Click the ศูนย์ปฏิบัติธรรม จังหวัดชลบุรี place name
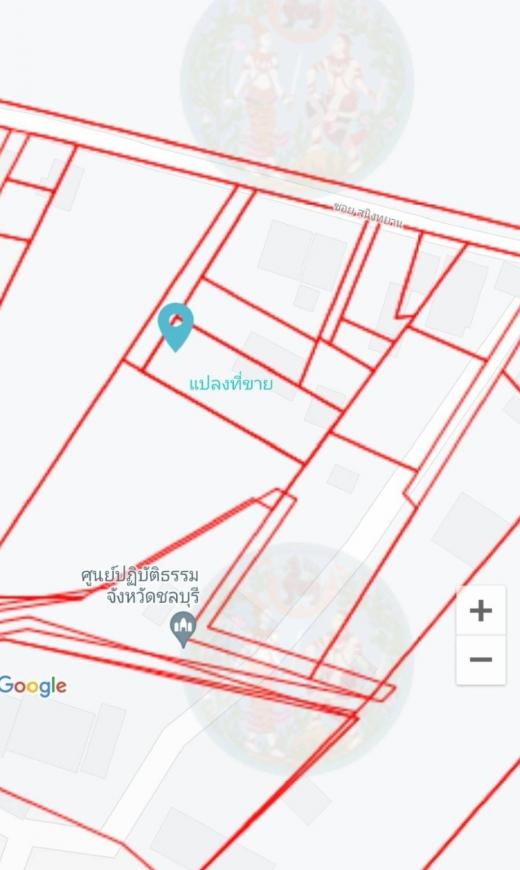 (140, 586)
